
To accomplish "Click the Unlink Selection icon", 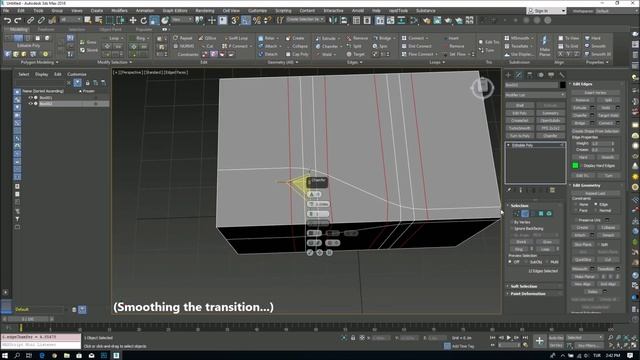I will (x=41, y=20).
